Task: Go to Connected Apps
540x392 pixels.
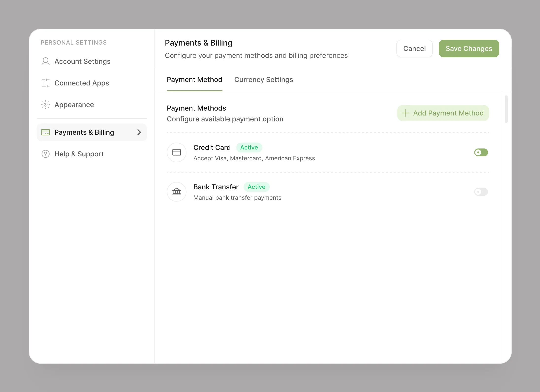Action: [82, 83]
